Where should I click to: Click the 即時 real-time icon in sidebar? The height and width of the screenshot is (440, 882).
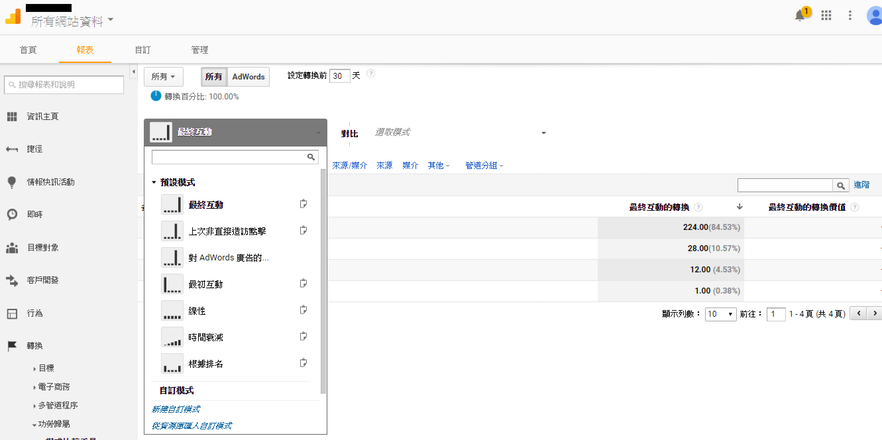tap(12, 214)
